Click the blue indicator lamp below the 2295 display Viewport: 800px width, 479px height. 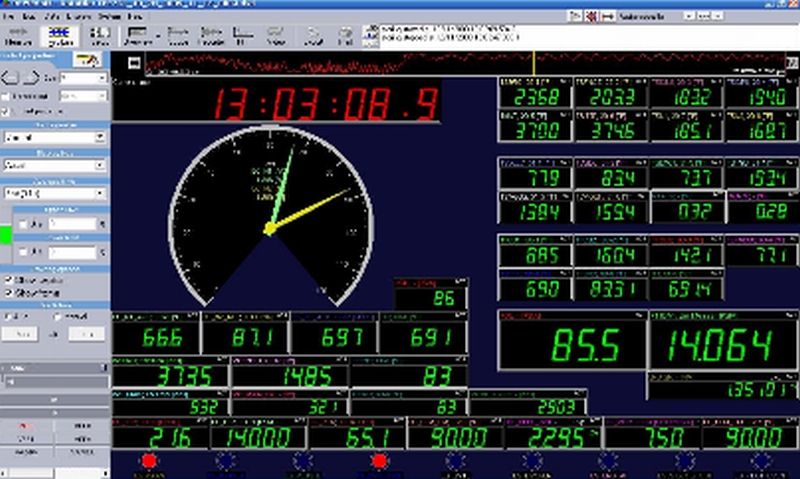coord(532,462)
